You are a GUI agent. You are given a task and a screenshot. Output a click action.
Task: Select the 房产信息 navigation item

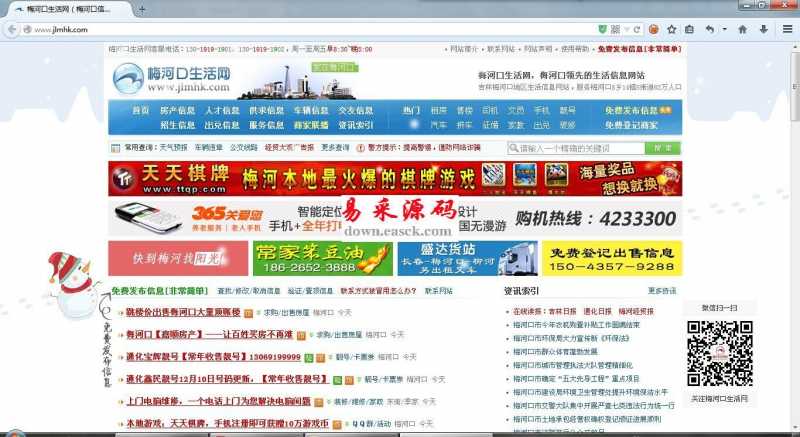[177, 110]
